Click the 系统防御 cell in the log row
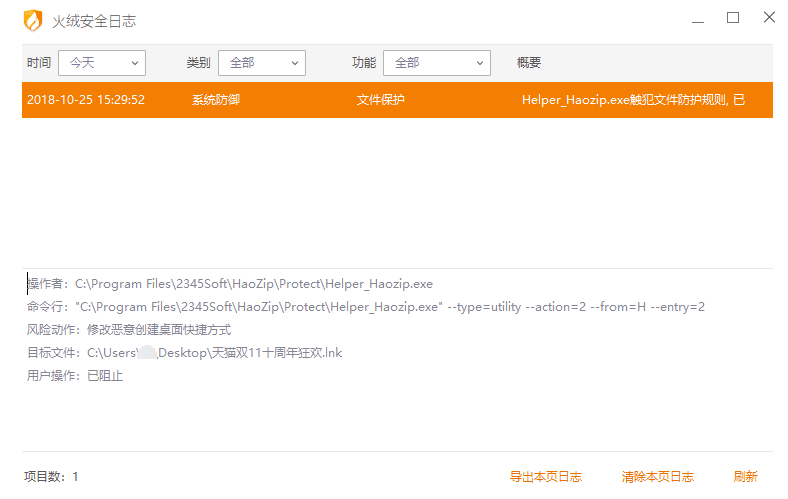The width and height of the screenshot is (788, 499). tap(216, 100)
